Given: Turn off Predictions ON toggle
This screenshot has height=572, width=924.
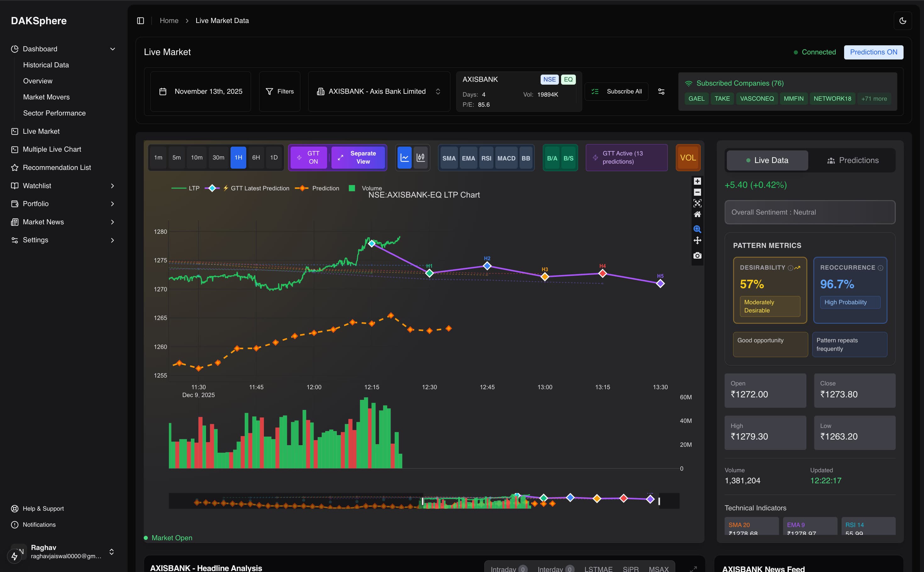Looking at the screenshot, I should point(873,52).
